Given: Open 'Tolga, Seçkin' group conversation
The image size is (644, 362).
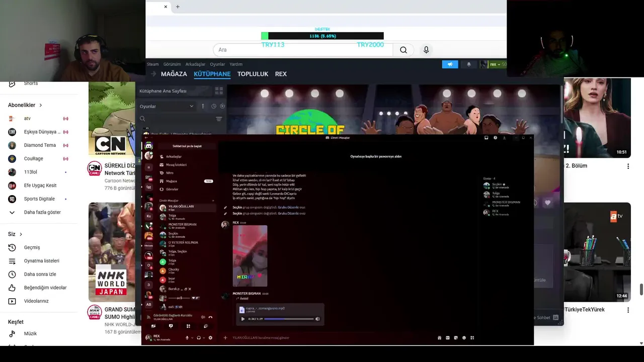Looking at the screenshot, I should (187, 252).
